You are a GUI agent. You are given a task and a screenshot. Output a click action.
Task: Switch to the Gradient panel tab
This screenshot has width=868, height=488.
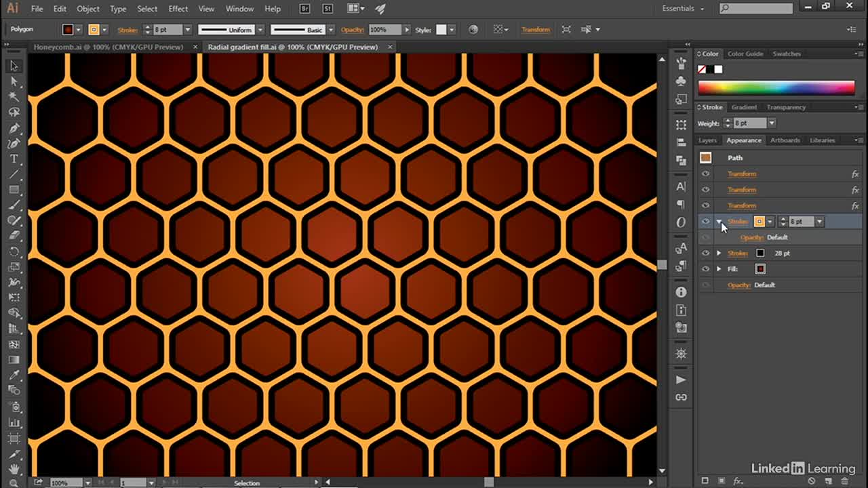point(744,107)
